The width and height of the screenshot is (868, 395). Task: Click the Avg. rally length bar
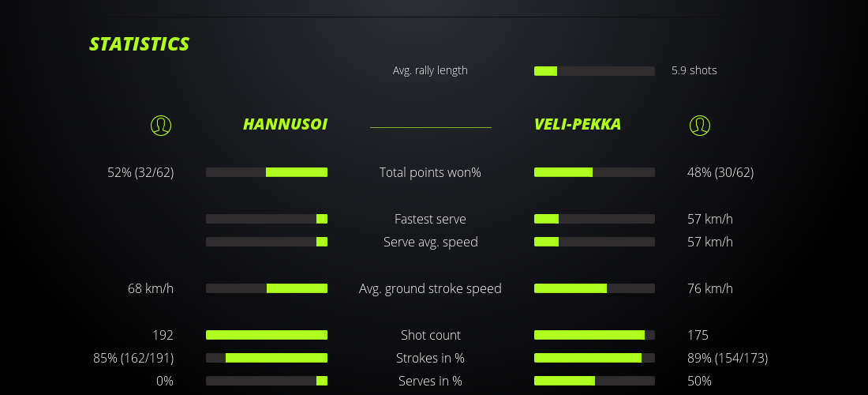click(x=594, y=71)
